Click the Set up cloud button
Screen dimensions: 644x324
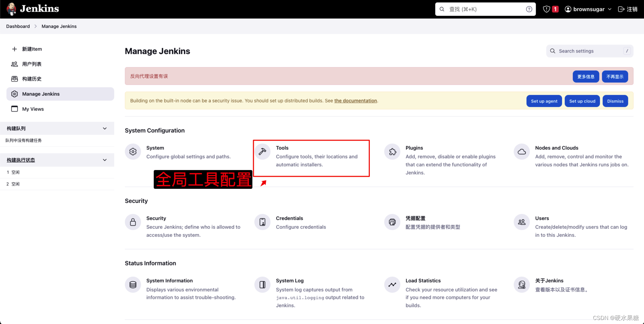(x=582, y=101)
